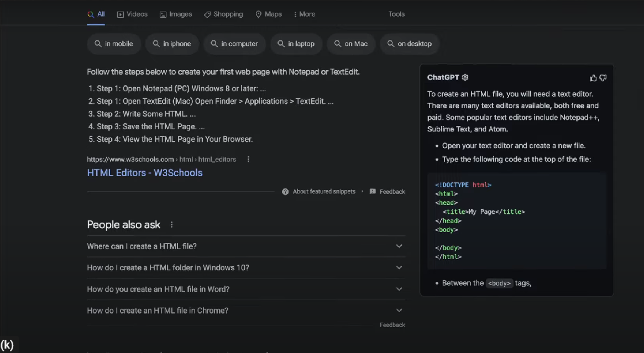Open the three-dot menu beside w3schools URL

248,159
